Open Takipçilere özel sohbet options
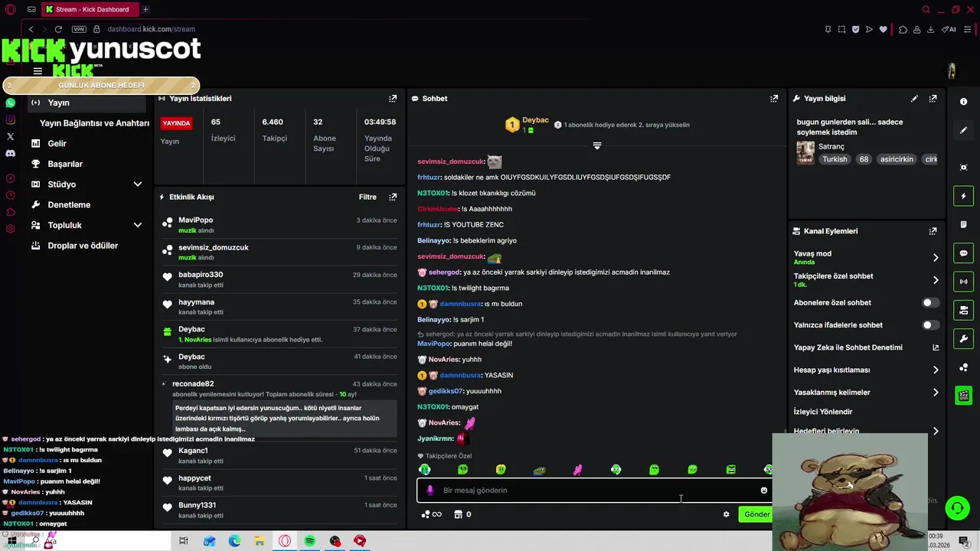This screenshot has height=551, width=980. click(x=866, y=280)
